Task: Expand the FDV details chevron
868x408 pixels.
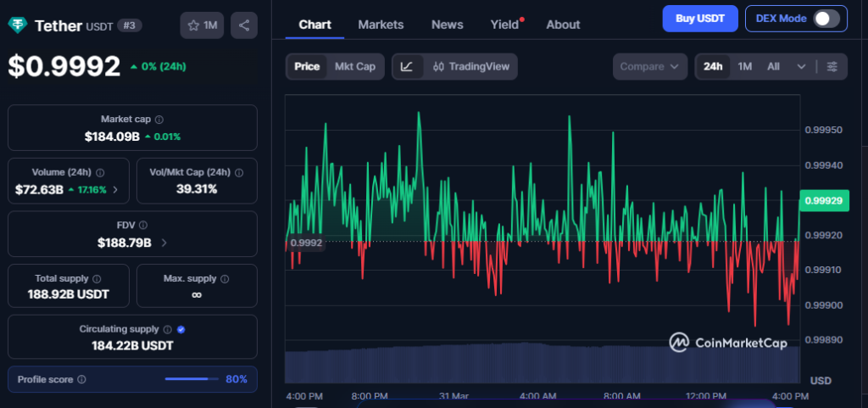Action: 164,243
